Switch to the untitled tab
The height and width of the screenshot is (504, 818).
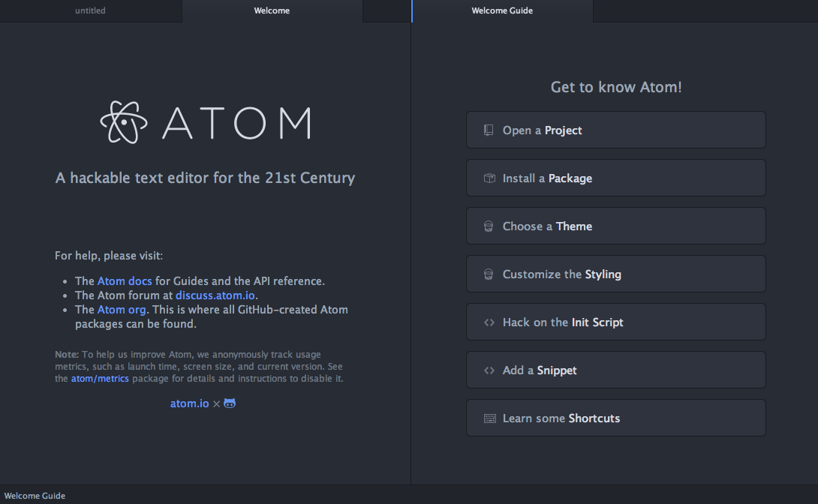(x=90, y=10)
